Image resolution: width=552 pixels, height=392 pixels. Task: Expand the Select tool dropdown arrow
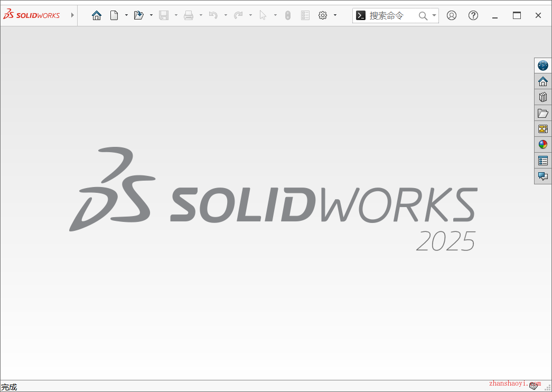275,15
